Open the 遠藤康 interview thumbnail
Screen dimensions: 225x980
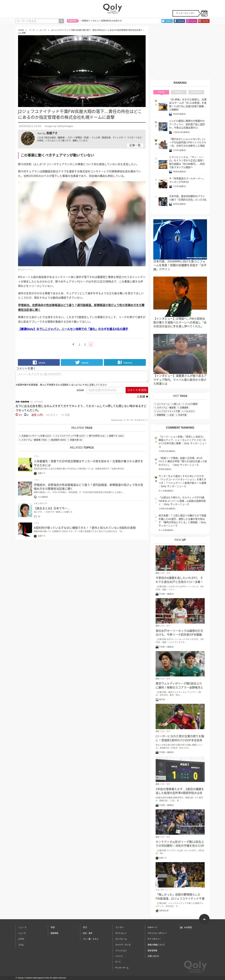[x=180, y=353]
